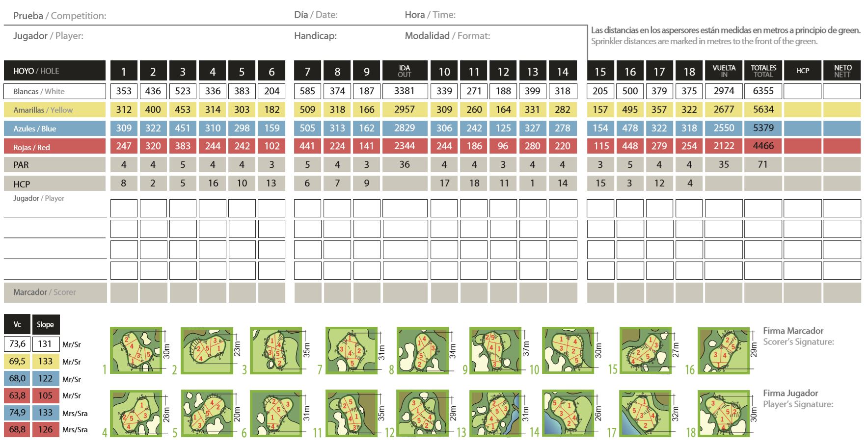The height and width of the screenshot is (446, 868).
Task: Click the Amarillas / Yellow tee row label
Action: point(54,110)
